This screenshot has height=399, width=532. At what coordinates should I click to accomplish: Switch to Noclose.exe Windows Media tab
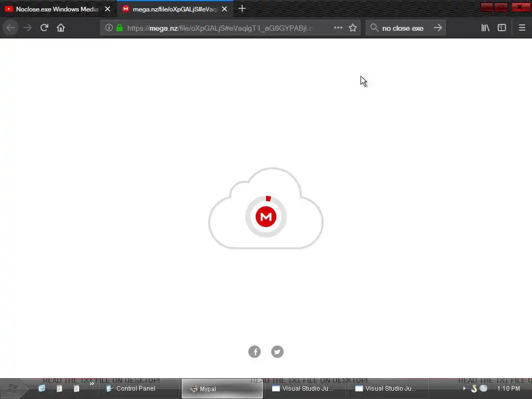58,9
